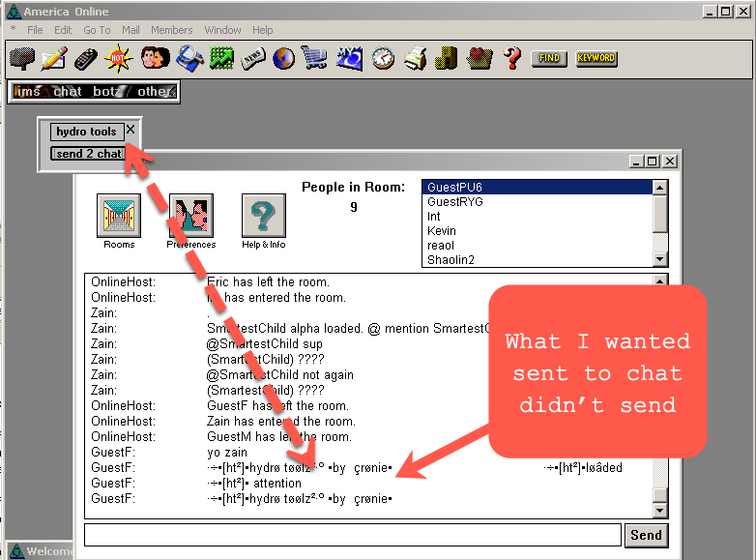Open the Help menu
The width and height of the screenshot is (756, 560).
coord(263,30)
